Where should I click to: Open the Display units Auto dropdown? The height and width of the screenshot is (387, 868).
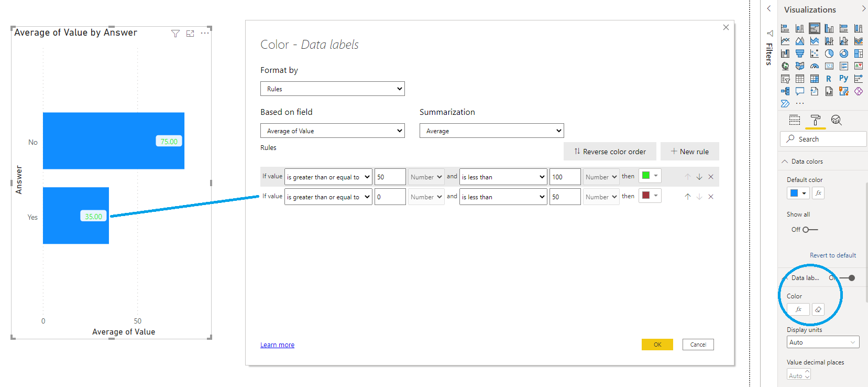(823, 342)
